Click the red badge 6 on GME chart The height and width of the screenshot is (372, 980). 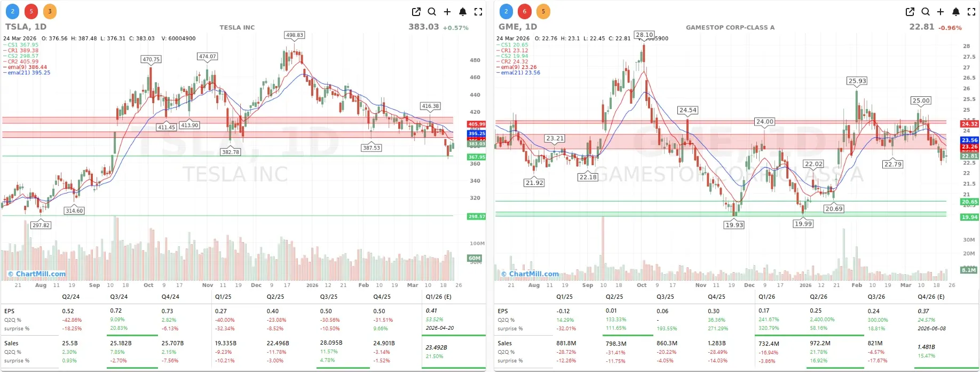point(525,11)
